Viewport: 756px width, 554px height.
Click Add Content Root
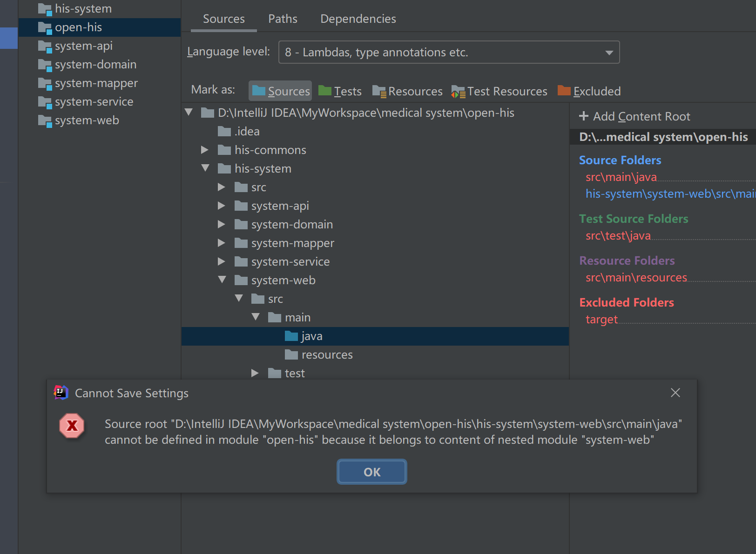[x=634, y=116]
